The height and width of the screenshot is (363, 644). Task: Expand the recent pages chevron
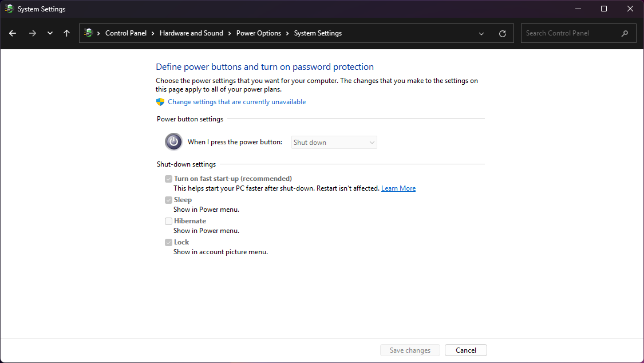[49, 33]
